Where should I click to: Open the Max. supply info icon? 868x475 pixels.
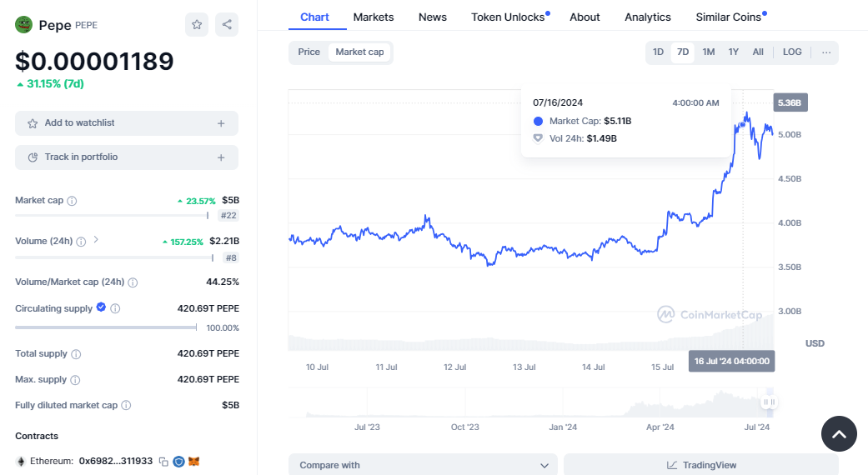click(75, 380)
